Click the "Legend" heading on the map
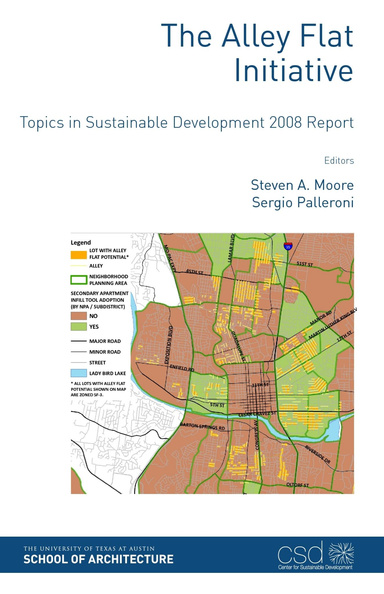Viewport: 384px width, 594px height. click(x=81, y=242)
